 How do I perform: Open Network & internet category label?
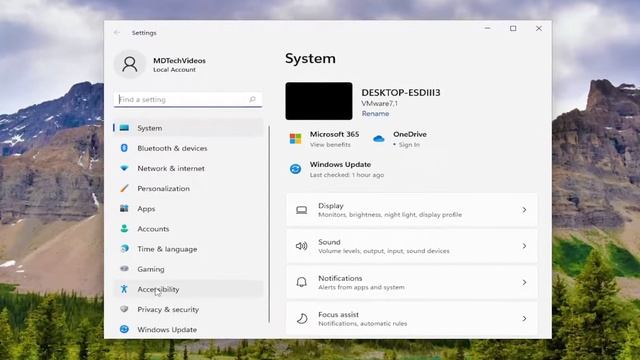(x=171, y=168)
